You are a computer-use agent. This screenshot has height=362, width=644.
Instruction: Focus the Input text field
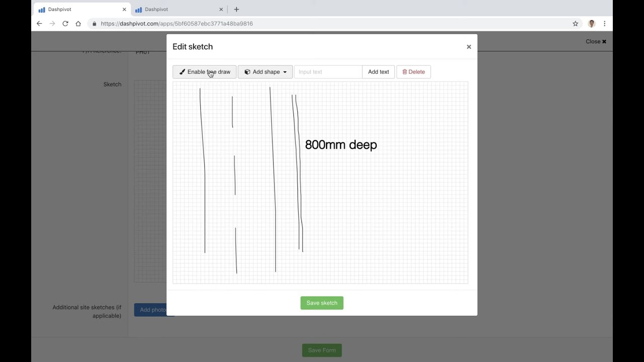pos(328,72)
